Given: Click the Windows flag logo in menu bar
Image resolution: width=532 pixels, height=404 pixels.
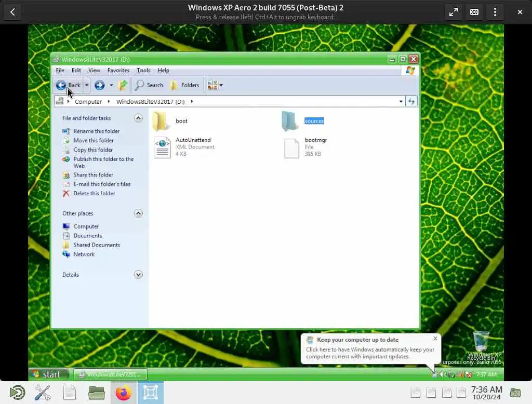Looking at the screenshot, I should (x=410, y=70).
